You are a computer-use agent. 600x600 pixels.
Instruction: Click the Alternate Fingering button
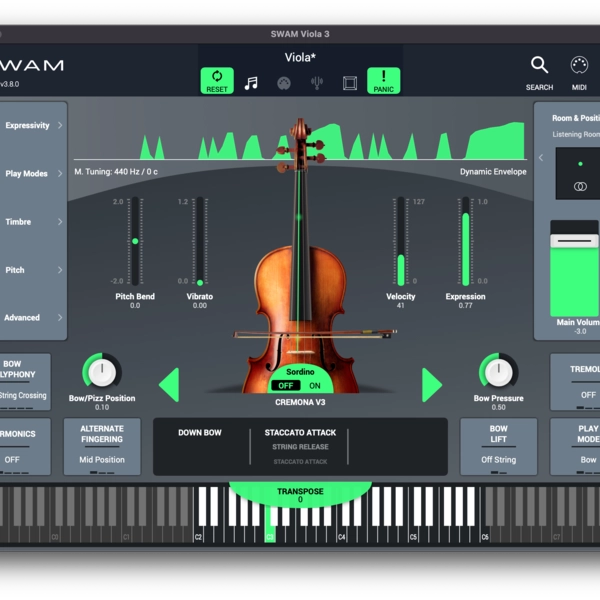pos(102,446)
